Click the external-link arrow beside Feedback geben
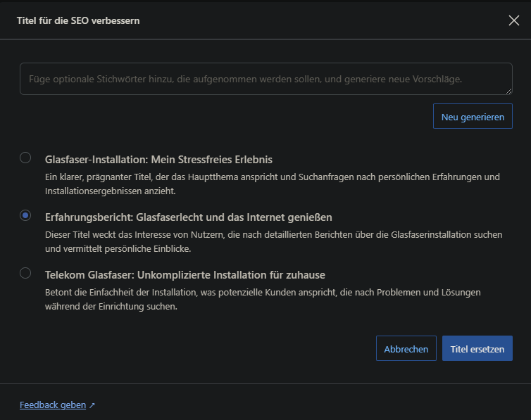 92,406
